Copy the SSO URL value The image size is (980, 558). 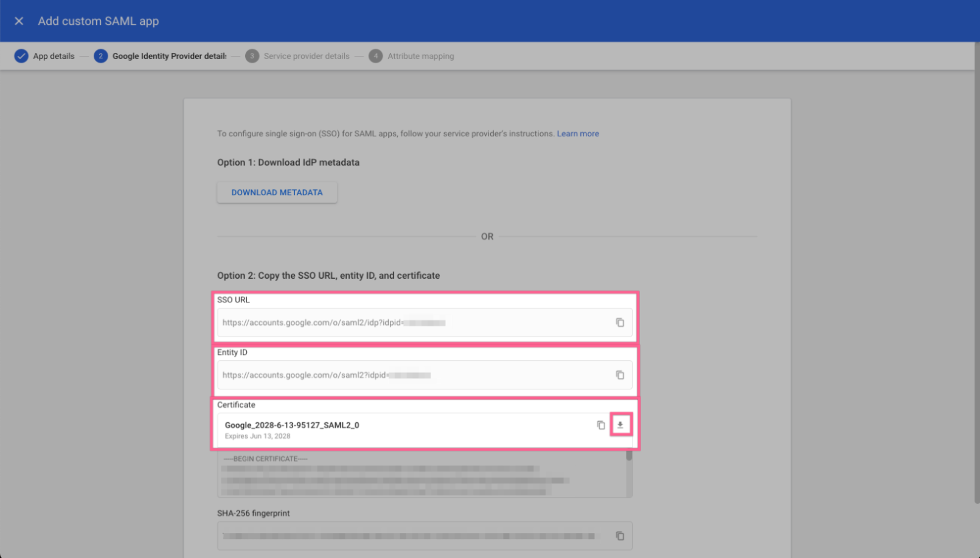(619, 323)
